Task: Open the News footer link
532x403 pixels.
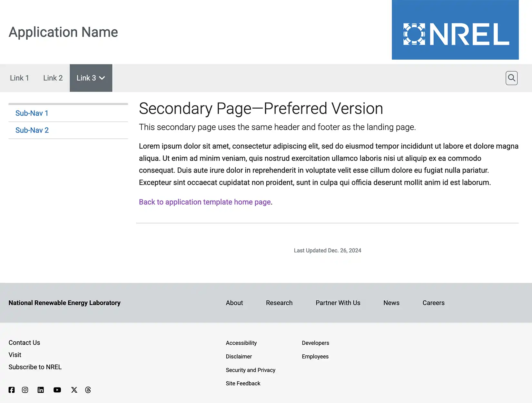Action: 391,303
